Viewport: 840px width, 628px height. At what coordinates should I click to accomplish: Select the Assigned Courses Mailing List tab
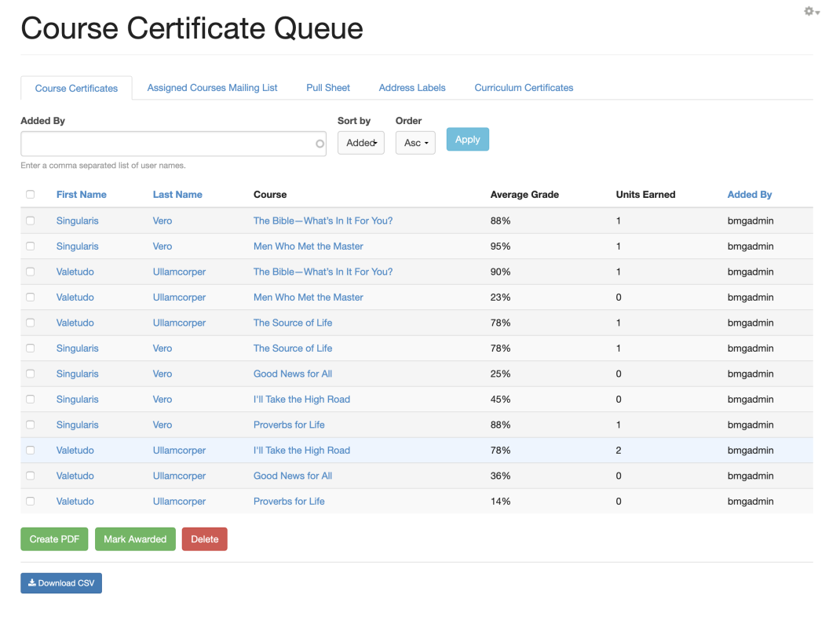(x=212, y=88)
